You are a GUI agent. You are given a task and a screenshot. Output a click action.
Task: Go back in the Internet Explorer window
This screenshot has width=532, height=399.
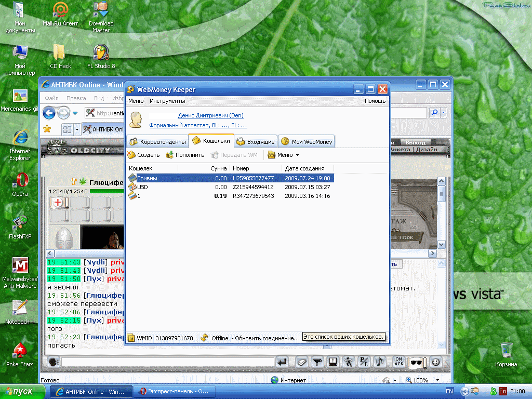point(49,113)
